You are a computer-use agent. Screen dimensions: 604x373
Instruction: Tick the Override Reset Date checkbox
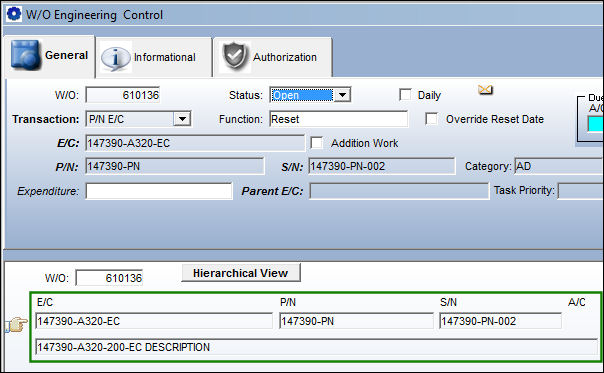pos(431,119)
